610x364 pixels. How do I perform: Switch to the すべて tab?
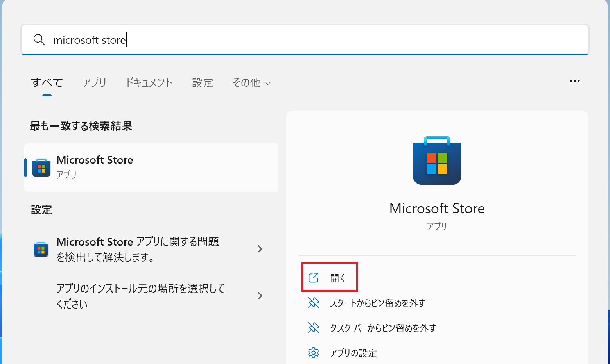click(x=47, y=82)
